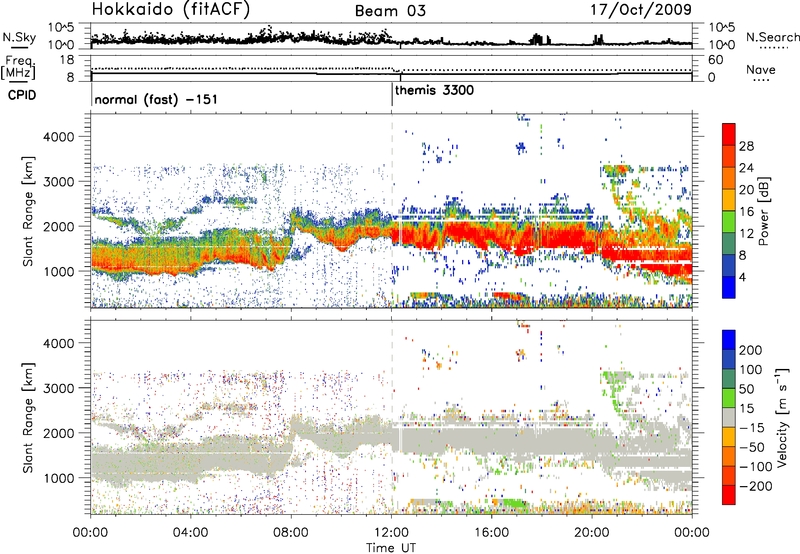
Task: Select the '3000' tick of the velocity panel
Action: pyautogui.click(x=58, y=388)
